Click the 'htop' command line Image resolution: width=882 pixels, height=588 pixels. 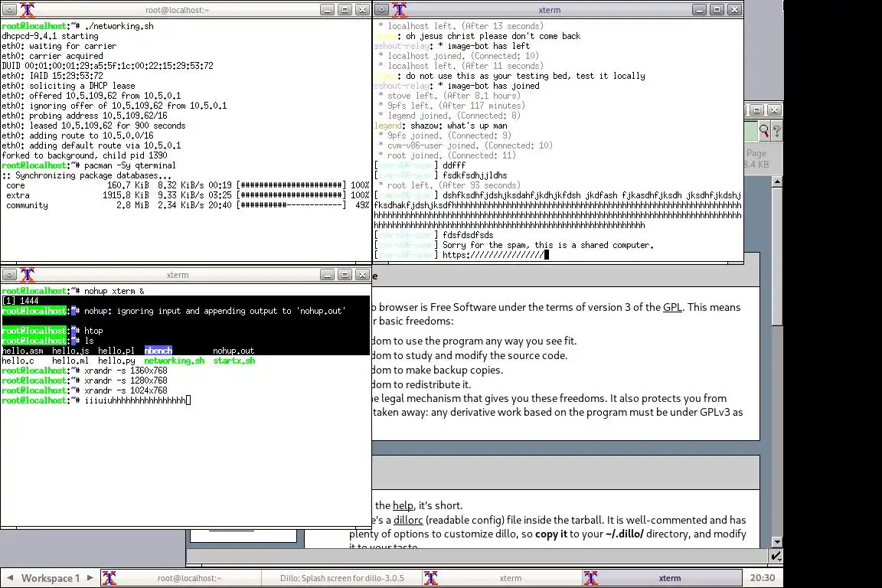93,331
